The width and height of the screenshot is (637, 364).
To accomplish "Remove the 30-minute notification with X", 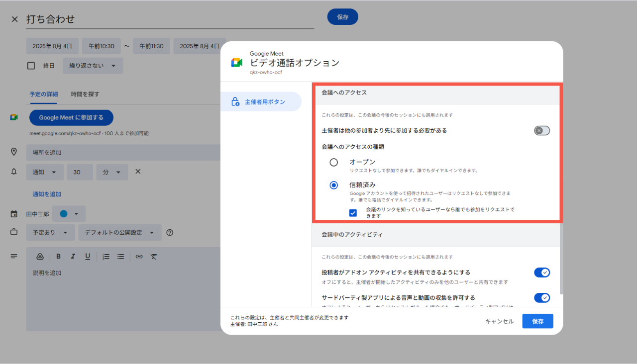I will point(138,172).
